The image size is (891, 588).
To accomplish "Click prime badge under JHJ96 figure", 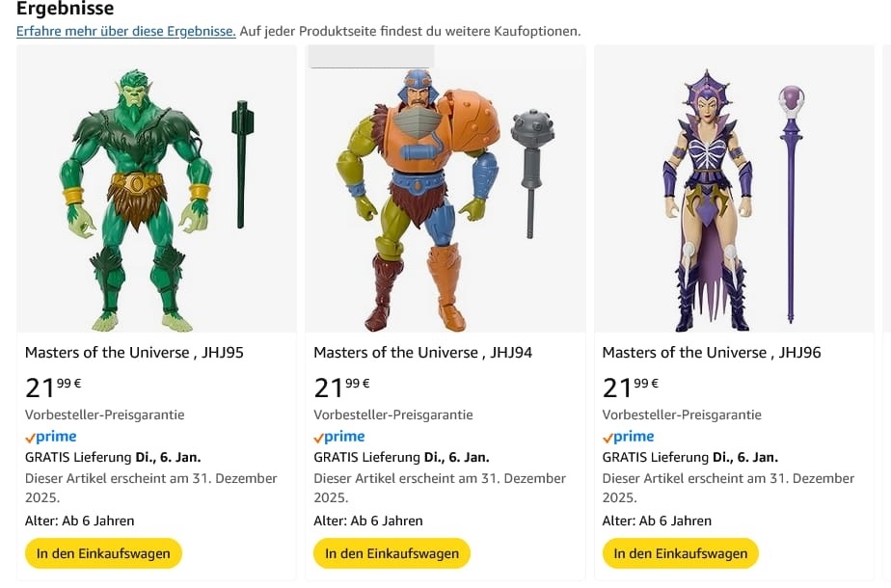I will click(629, 437).
